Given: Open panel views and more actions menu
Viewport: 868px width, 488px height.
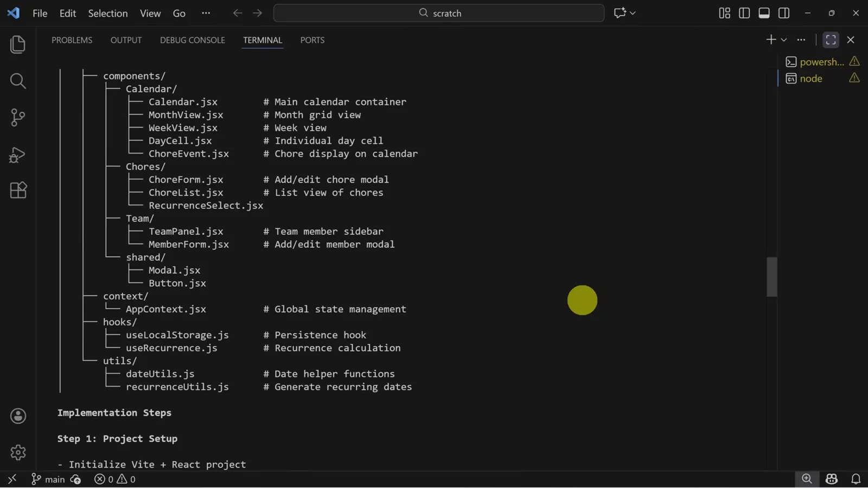Looking at the screenshot, I should click(x=801, y=40).
